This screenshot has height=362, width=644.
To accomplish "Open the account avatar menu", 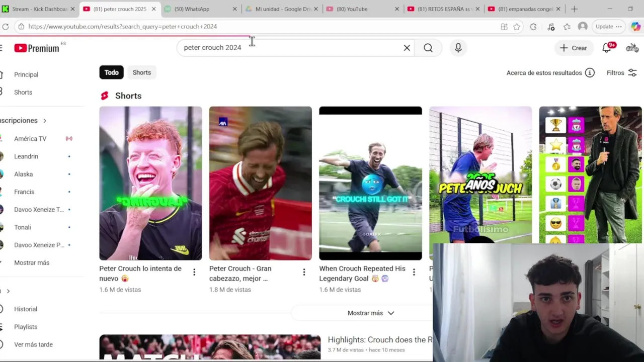I will point(632,48).
